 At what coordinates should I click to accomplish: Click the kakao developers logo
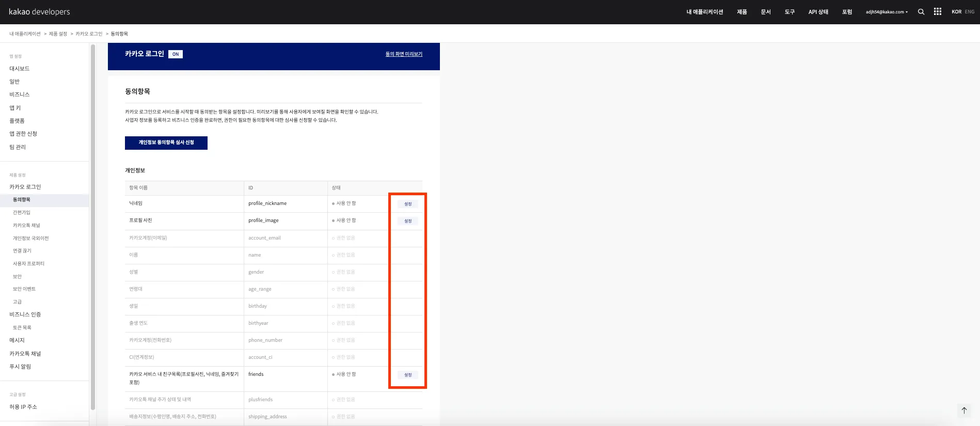point(39,11)
